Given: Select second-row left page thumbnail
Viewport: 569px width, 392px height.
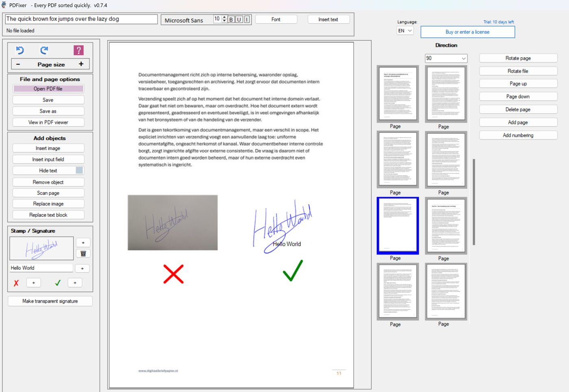Looking at the screenshot, I should coord(398,160).
